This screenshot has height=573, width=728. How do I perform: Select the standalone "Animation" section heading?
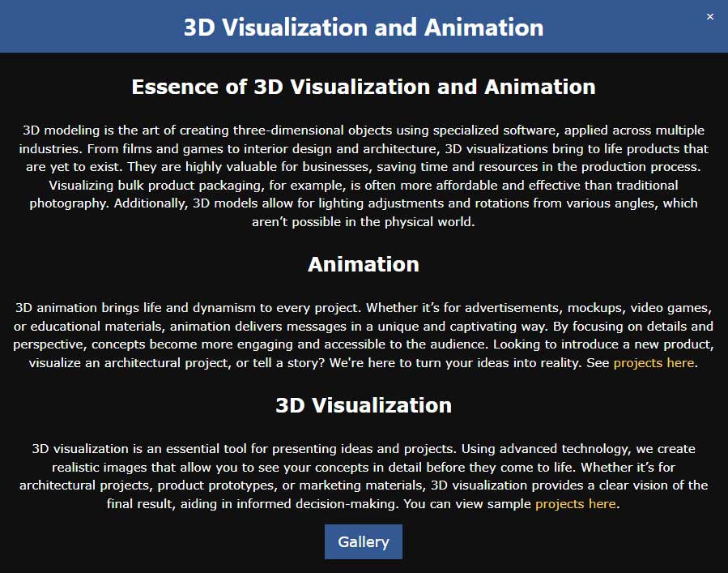tap(364, 264)
